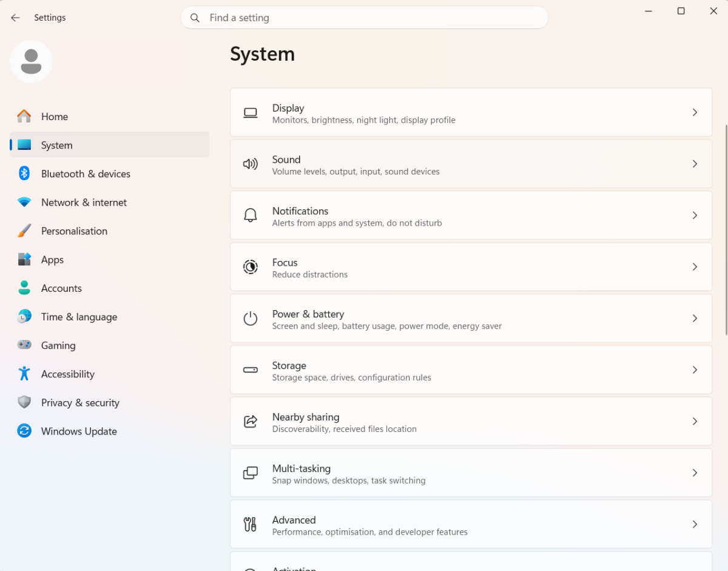Click 'Snap windows, desktops, task switching' text
The height and width of the screenshot is (571, 728).
click(x=349, y=481)
